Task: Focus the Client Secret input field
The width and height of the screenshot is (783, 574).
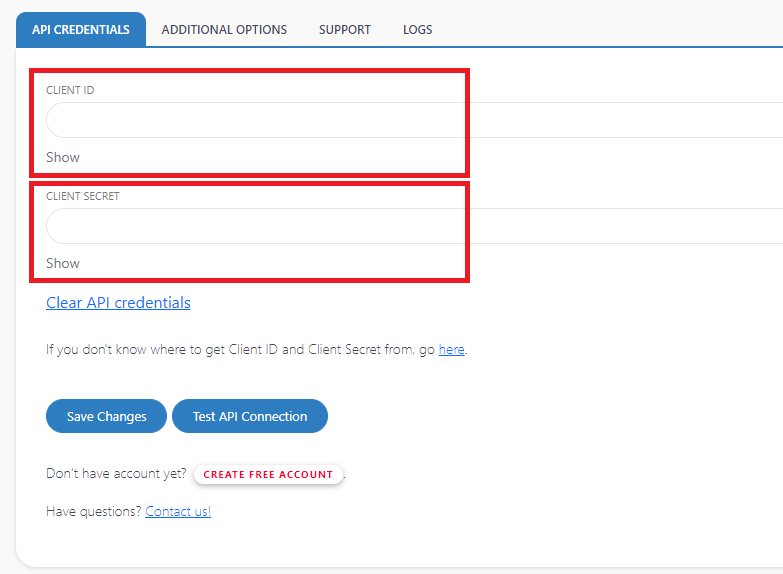Action: (x=400, y=226)
